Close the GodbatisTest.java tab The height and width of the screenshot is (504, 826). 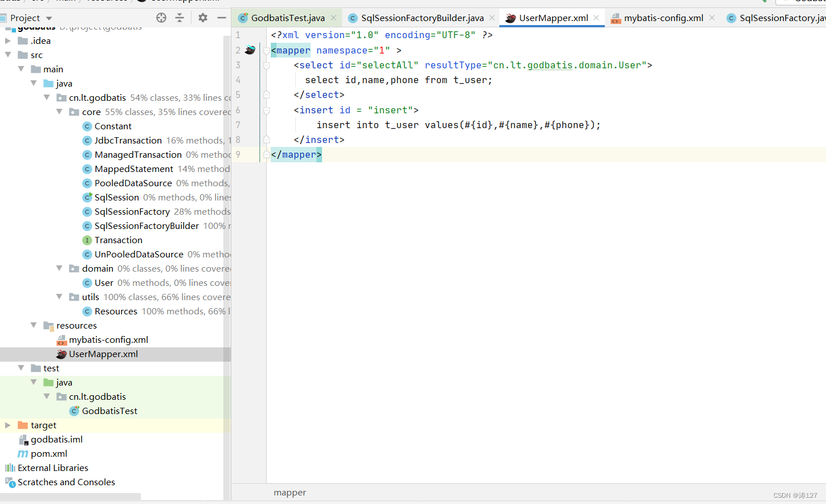[x=333, y=18]
